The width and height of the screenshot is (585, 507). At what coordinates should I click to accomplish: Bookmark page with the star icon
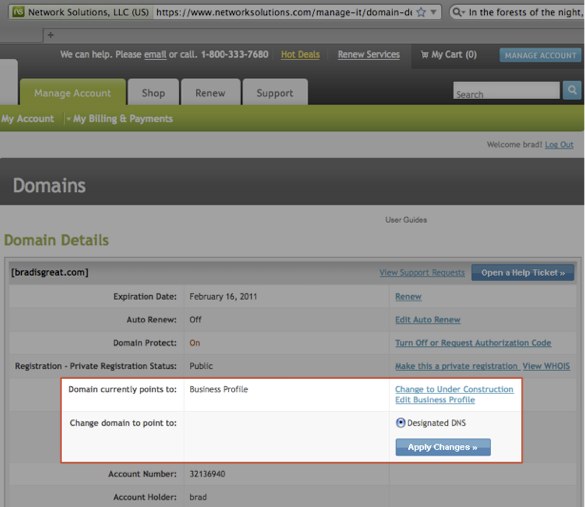421,12
